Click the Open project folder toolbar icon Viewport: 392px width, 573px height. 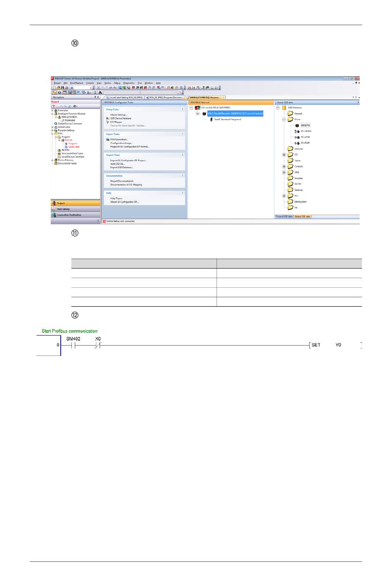(58, 88)
